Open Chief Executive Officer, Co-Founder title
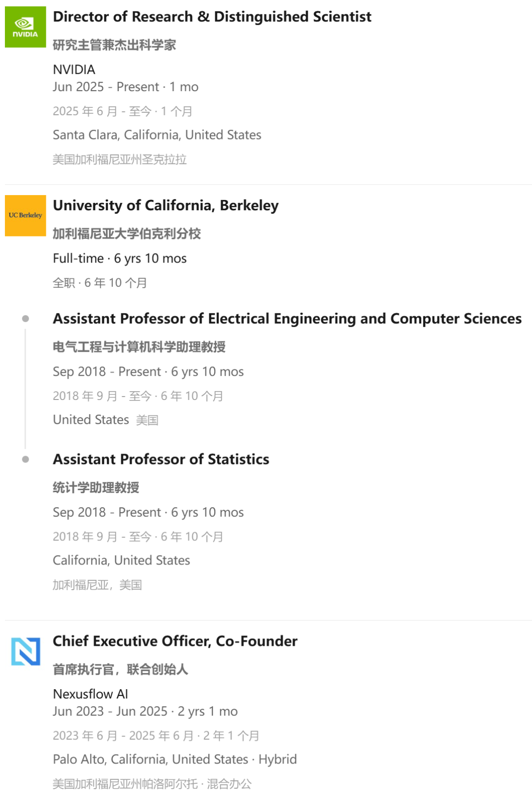532x798 pixels. click(x=175, y=641)
